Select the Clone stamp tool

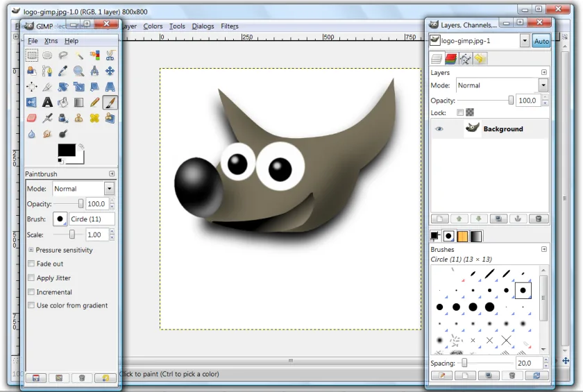pos(78,118)
